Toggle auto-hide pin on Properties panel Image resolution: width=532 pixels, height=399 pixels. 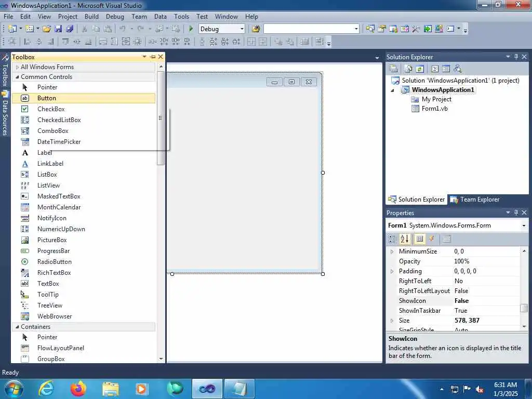click(x=516, y=212)
